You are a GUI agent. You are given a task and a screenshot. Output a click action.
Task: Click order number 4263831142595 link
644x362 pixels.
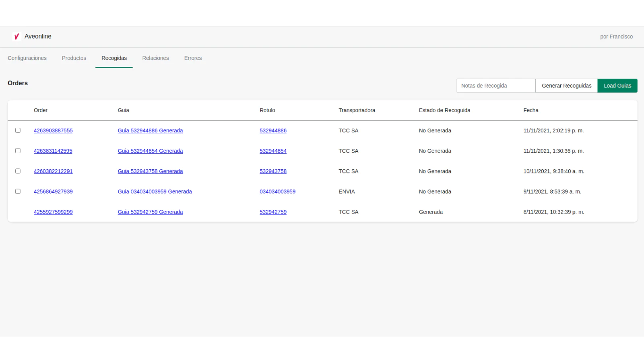point(53,151)
